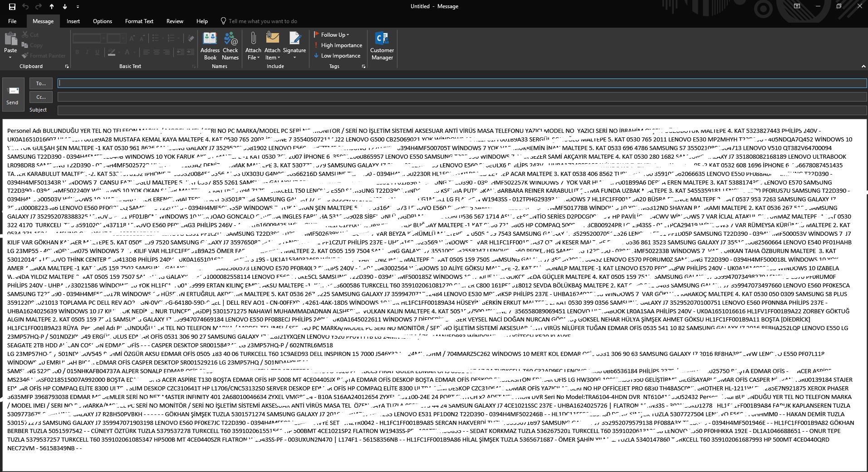868x472 pixels.
Task: Decrease paragraph indent
Action: (181, 52)
